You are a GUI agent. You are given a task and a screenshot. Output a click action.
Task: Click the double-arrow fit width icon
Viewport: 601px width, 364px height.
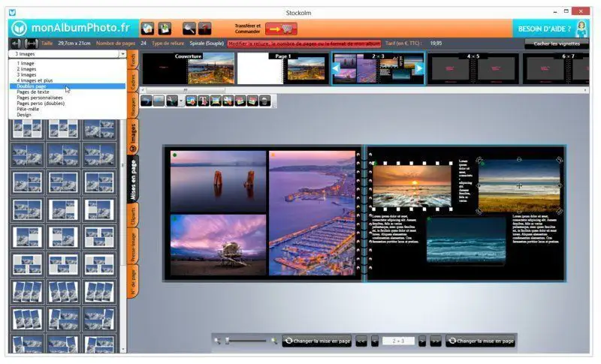click(31, 44)
